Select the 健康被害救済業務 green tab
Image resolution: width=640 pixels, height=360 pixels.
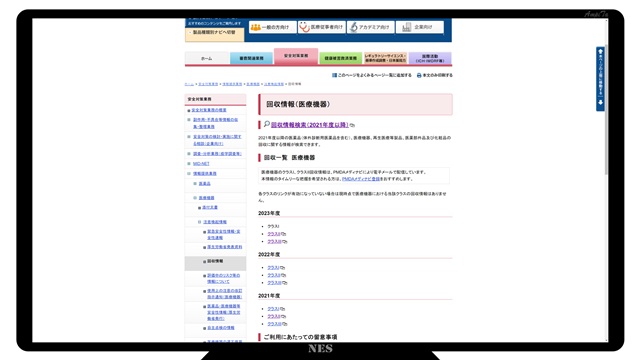340,58
